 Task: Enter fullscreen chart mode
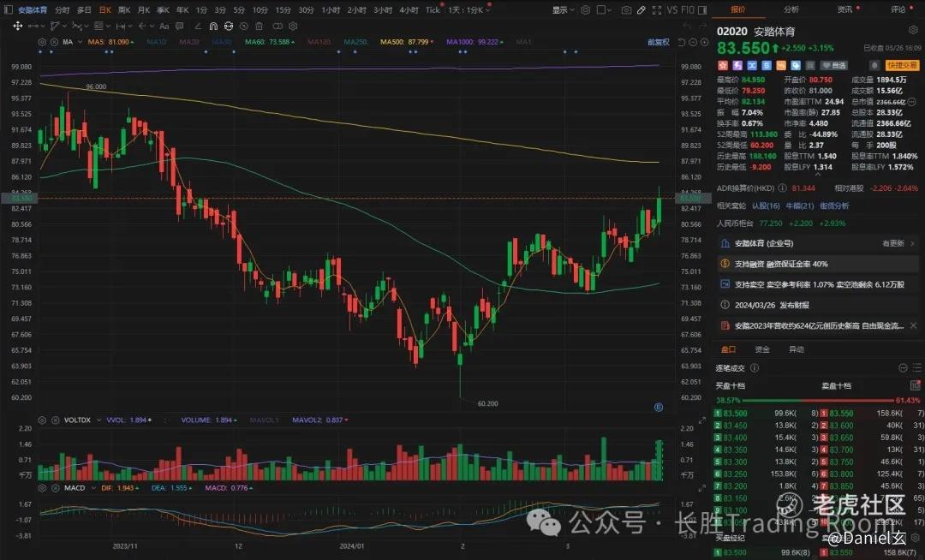(x=657, y=10)
